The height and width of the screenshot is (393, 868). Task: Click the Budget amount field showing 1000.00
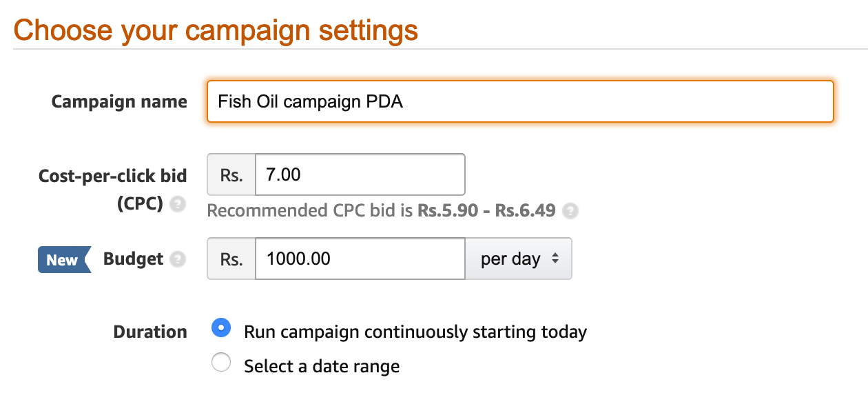coord(360,259)
